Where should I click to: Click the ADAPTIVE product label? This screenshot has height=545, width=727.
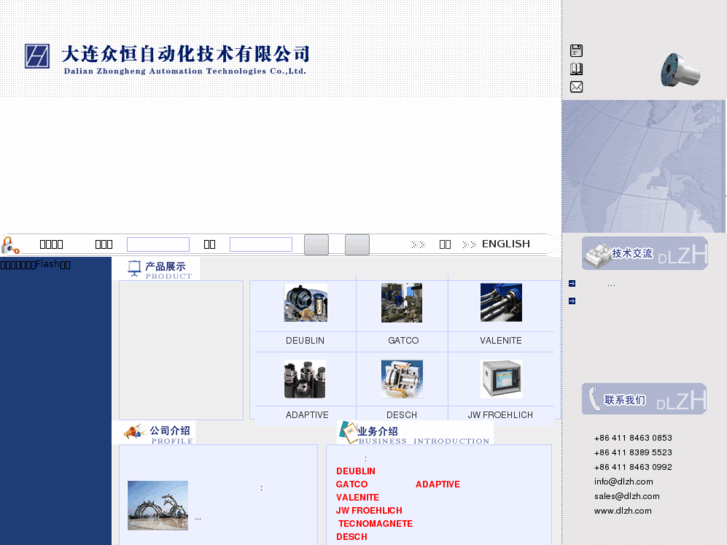[307, 415]
